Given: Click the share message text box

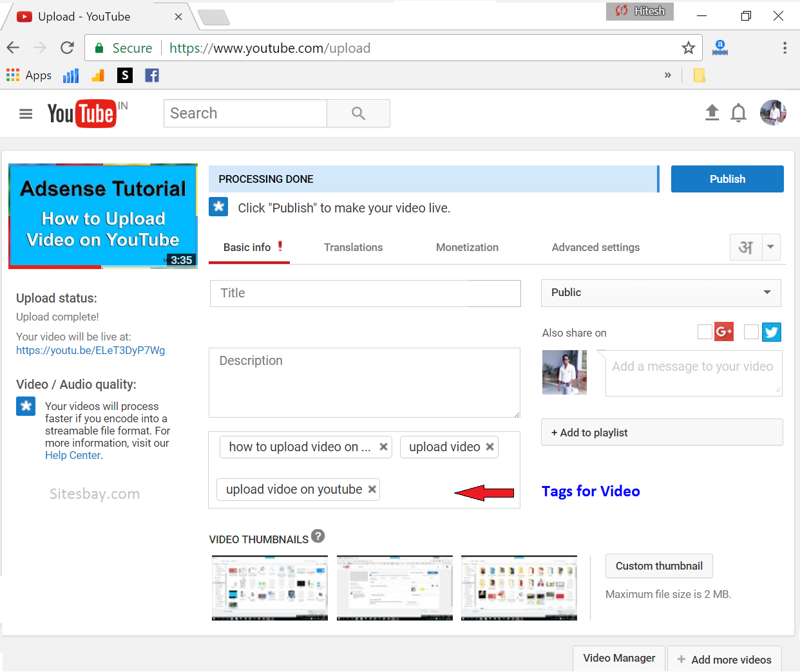Looking at the screenshot, I should 694,373.
